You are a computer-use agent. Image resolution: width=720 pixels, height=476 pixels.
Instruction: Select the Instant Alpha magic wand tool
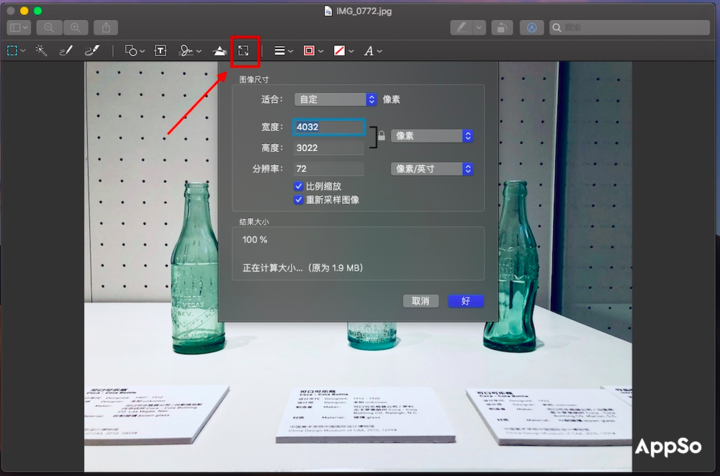click(41, 50)
